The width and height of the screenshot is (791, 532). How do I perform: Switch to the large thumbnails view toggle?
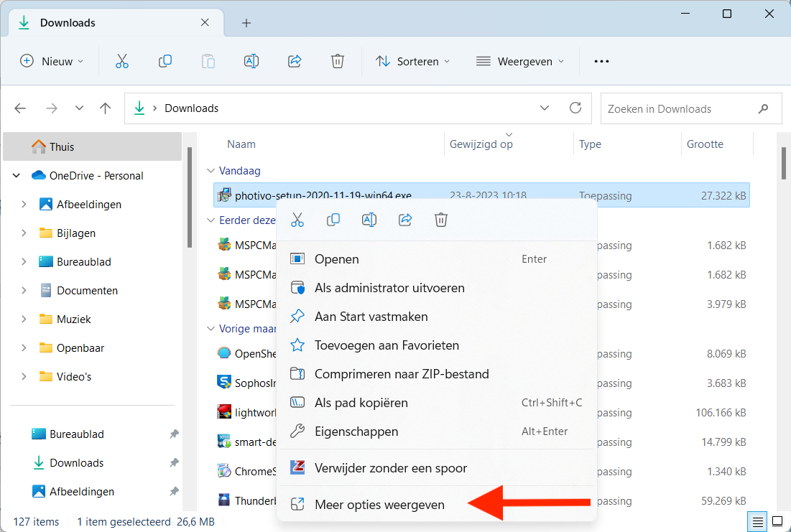point(777,521)
